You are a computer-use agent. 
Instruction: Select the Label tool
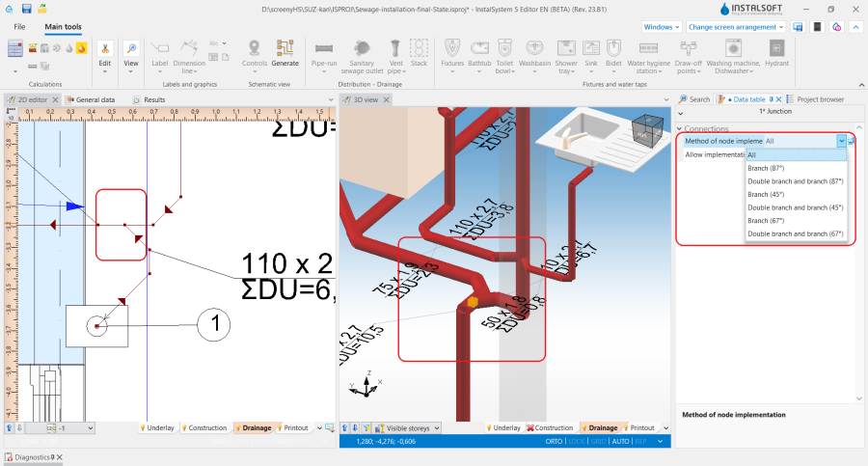point(159,55)
